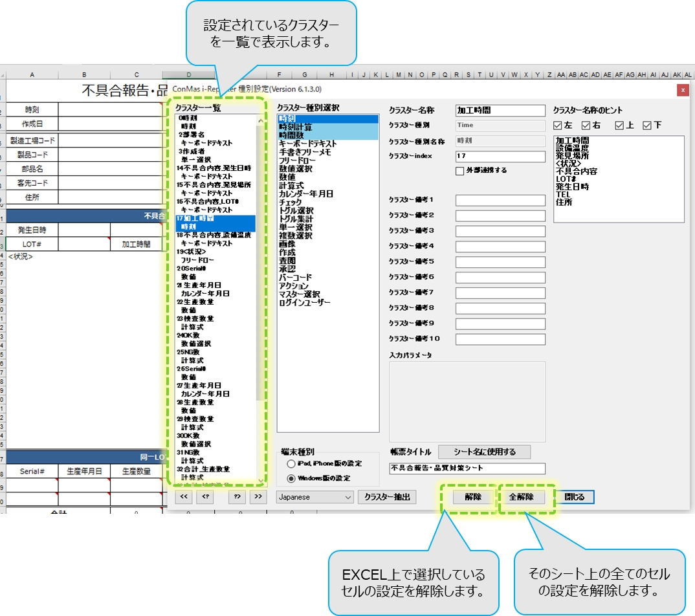This screenshot has height=616, width=695.
Task: Click the 全解除 button
Action: click(x=522, y=497)
